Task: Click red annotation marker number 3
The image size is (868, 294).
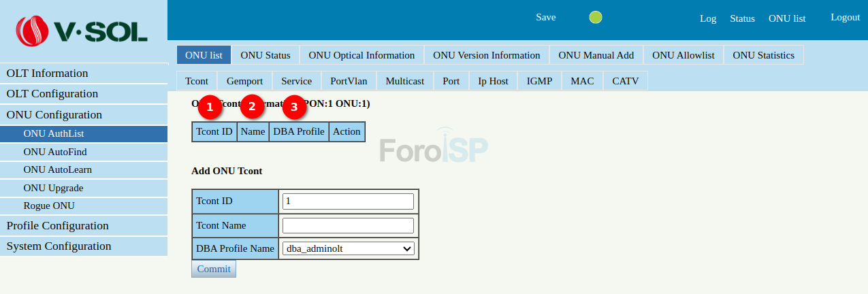Action: coord(294,107)
